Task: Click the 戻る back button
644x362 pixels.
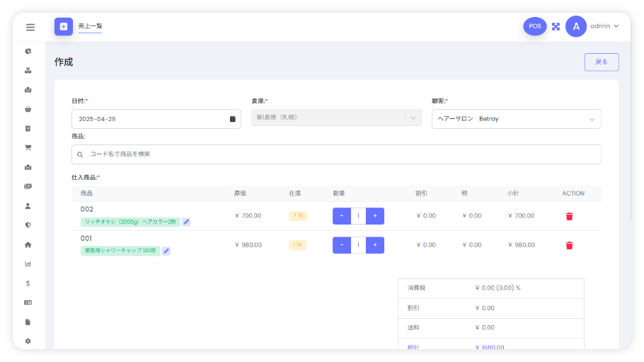Action: pyautogui.click(x=602, y=62)
